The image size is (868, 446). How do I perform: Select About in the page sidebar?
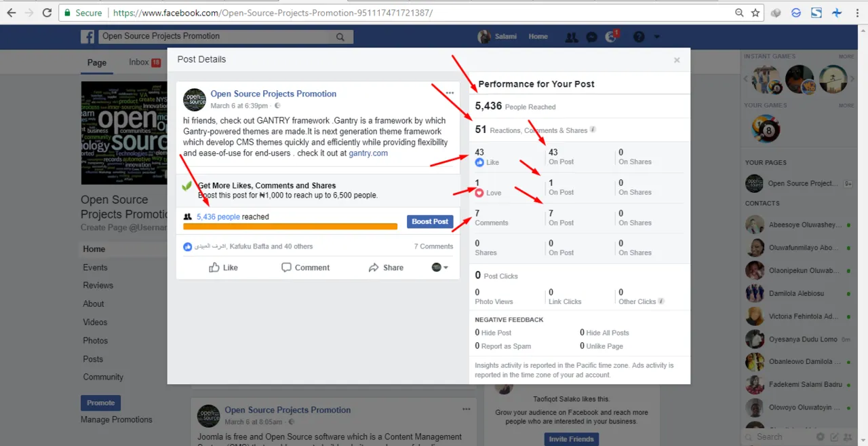coord(94,304)
